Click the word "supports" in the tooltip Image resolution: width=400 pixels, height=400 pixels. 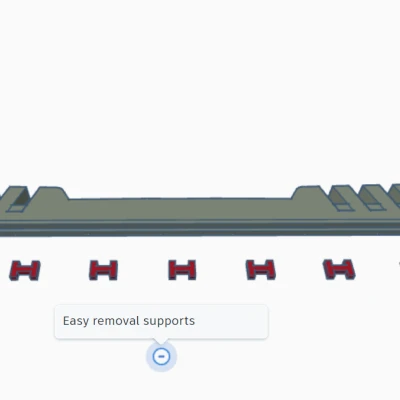[169, 322]
